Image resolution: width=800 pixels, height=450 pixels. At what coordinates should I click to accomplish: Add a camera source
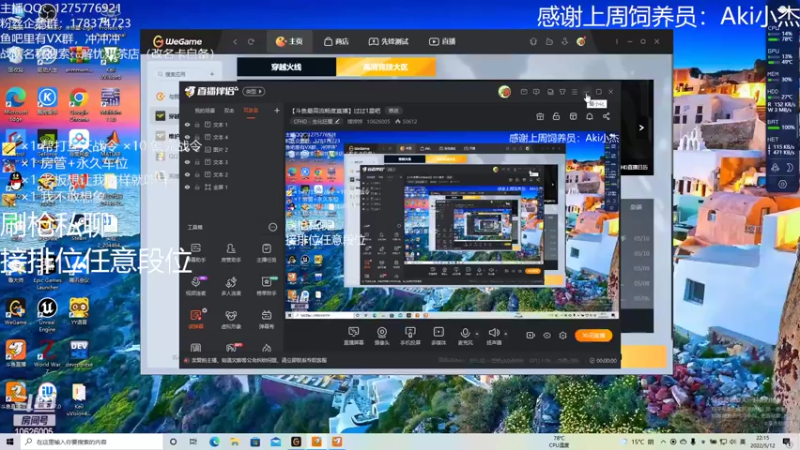(382, 336)
